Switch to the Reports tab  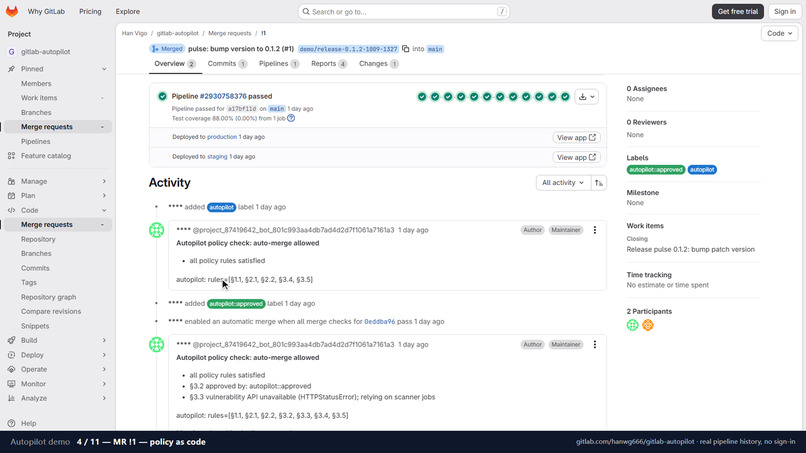(329, 64)
